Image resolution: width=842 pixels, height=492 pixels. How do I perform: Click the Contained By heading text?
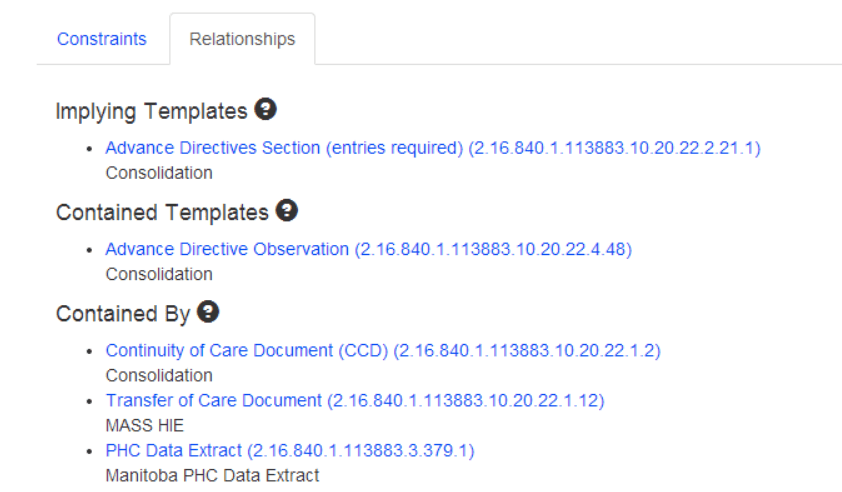123,314
